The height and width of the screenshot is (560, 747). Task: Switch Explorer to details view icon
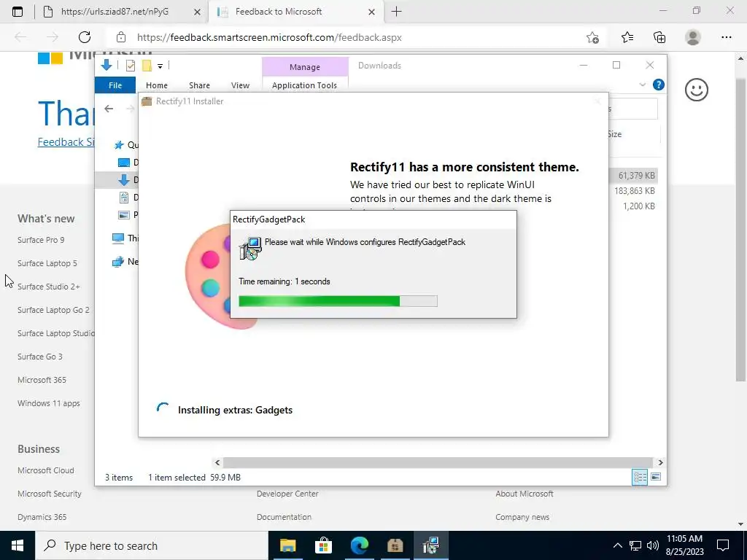tap(640, 477)
